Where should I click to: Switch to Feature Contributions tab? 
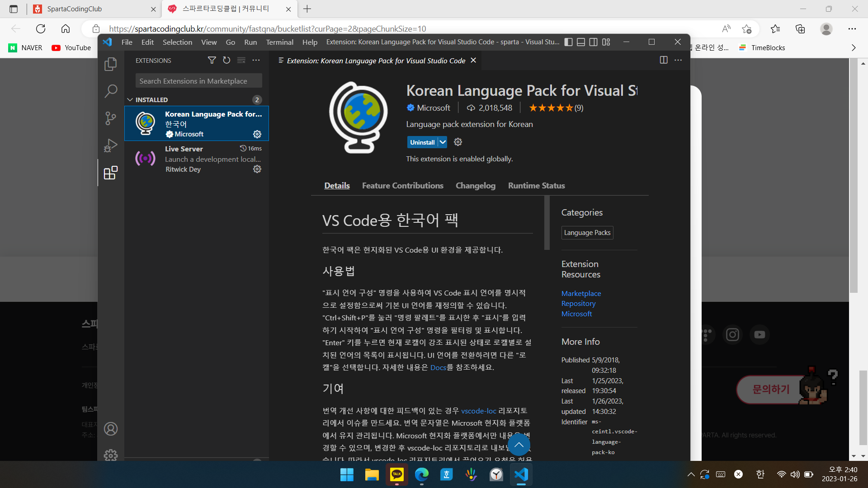402,186
